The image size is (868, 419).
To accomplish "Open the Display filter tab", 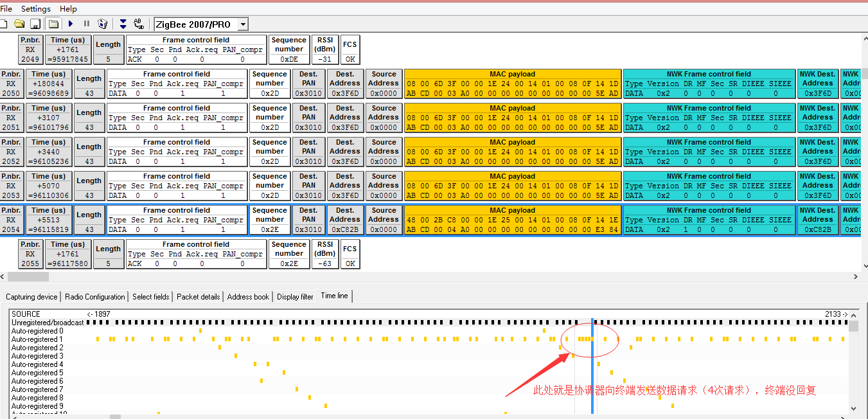I will [296, 297].
